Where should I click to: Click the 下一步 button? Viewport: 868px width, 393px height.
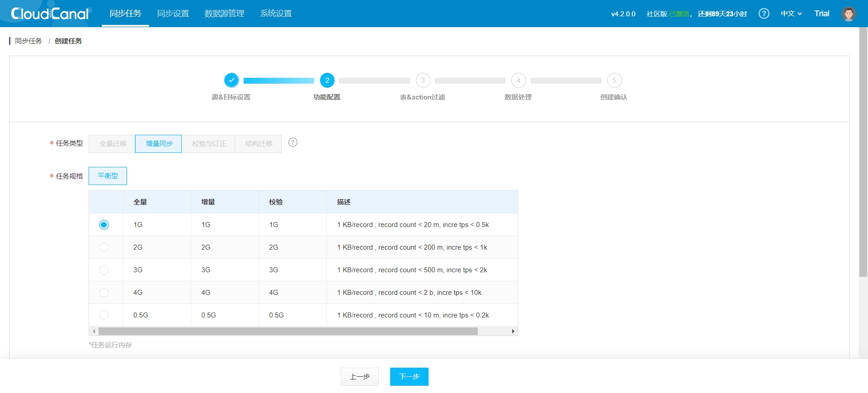click(409, 377)
